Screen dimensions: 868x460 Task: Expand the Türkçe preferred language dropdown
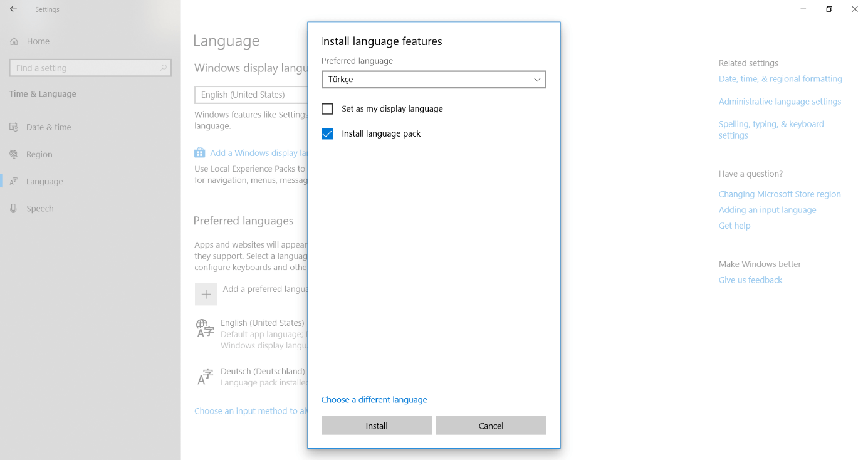click(433, 80)
